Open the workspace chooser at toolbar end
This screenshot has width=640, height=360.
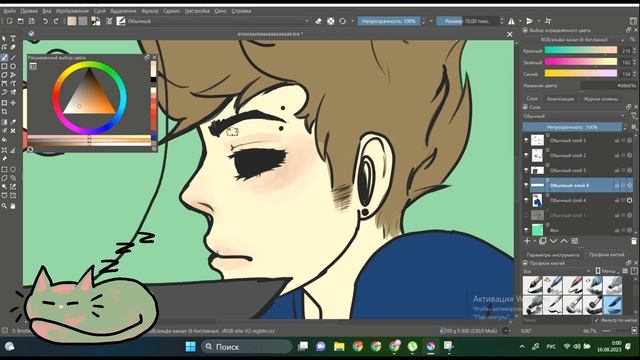[x=633, y=21]
